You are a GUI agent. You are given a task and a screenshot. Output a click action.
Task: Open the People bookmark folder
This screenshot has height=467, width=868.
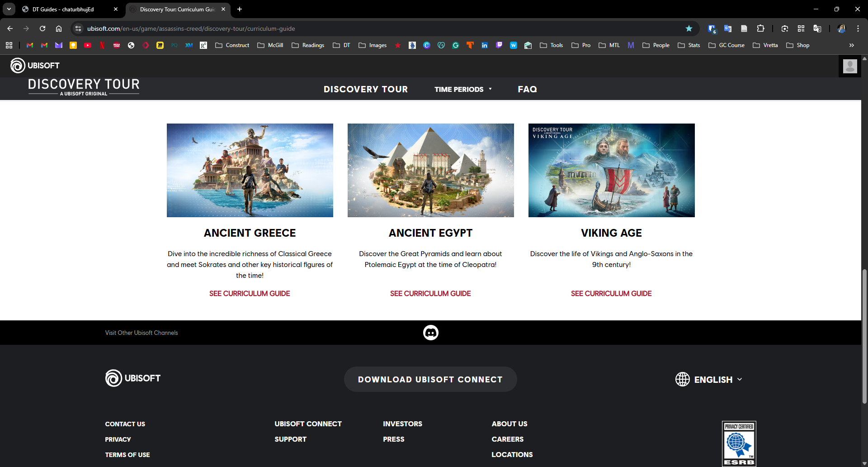[656, 45]
